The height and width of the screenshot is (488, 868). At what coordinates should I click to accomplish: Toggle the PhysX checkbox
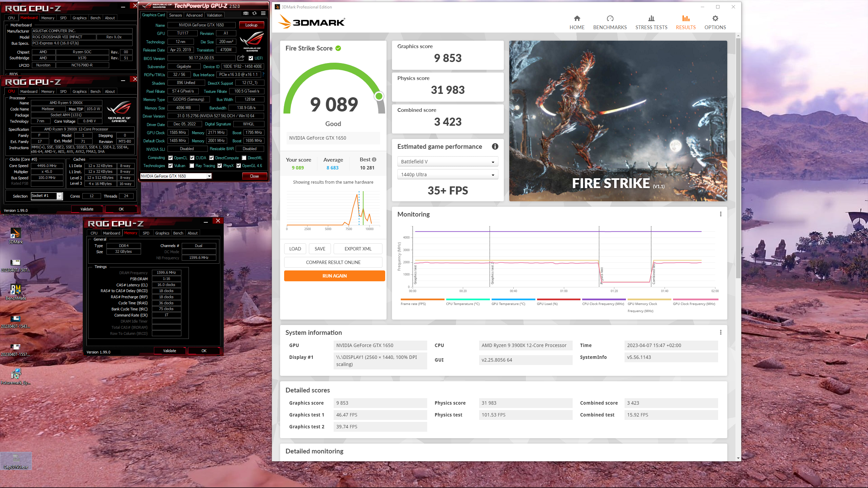[219, 166]
